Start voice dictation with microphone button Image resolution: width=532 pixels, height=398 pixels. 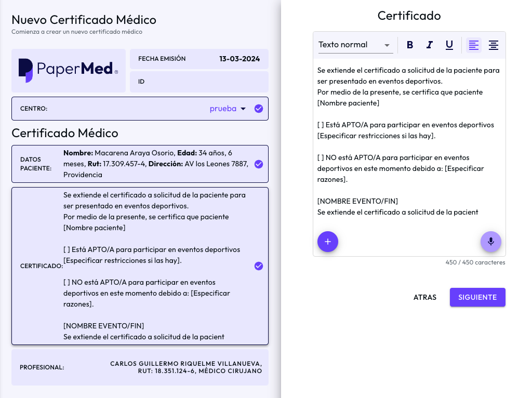coord(490,242)
